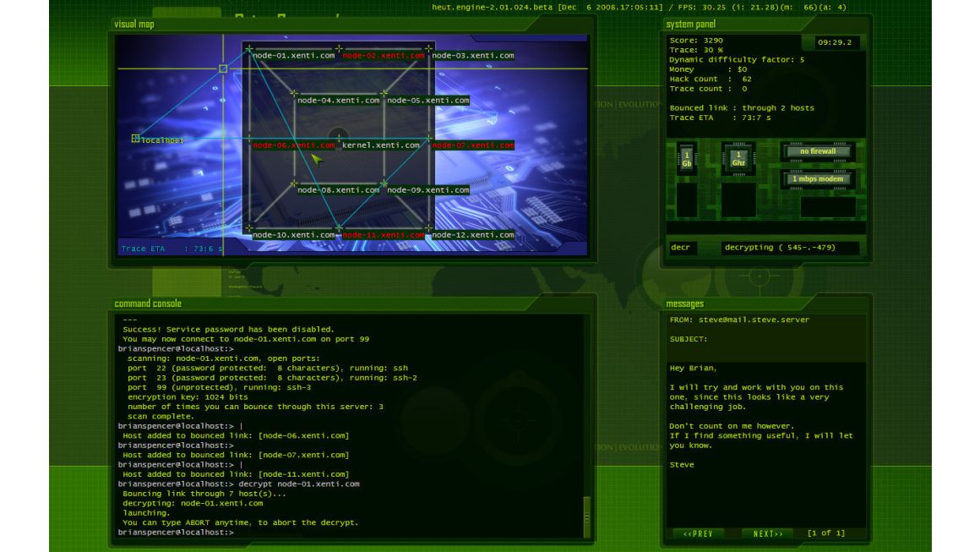The width and height of the screenshot is (980, 552).
Task: Click the 09:29.2 timer
Action: pos(835,42)
